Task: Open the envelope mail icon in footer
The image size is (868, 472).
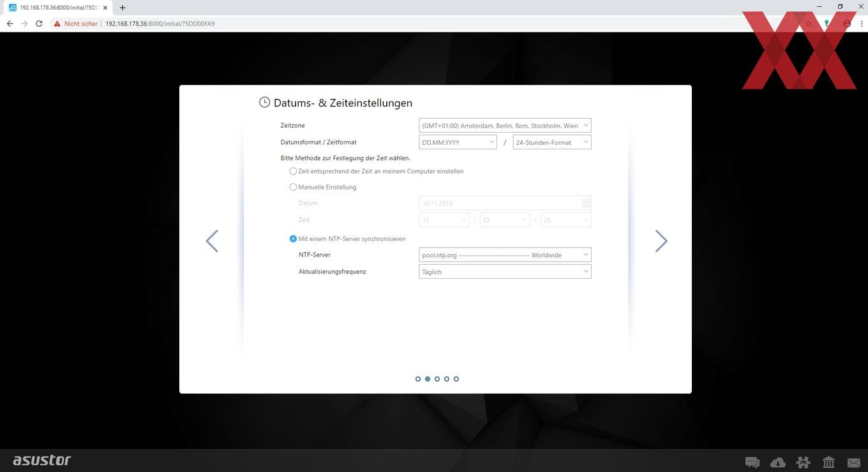Action: [854, 462]
